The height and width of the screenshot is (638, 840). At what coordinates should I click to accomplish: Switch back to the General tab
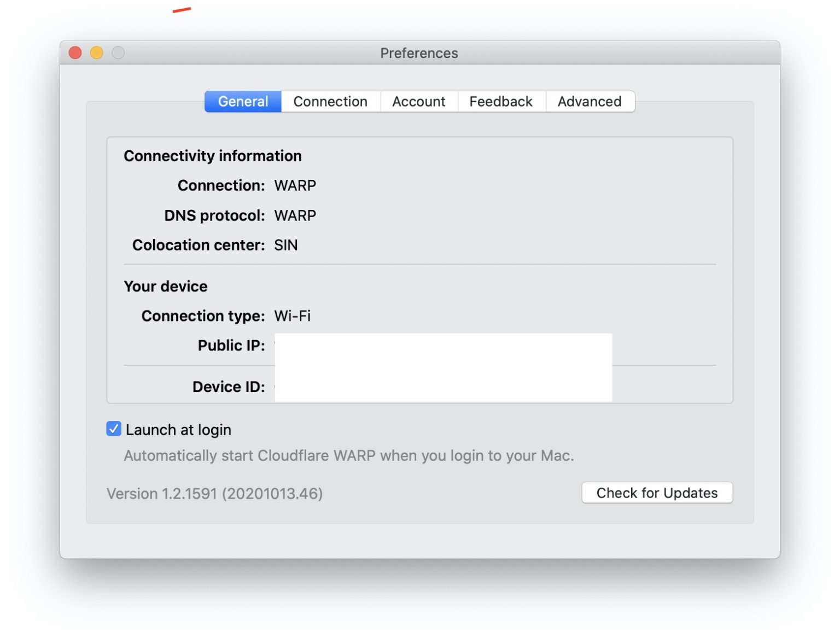pyautogui.click(x=242, y=101)
